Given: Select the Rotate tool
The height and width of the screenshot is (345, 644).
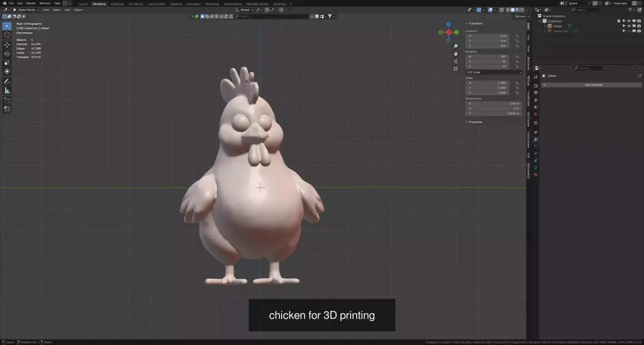Looking at the screenshot, I should (7, 54).
